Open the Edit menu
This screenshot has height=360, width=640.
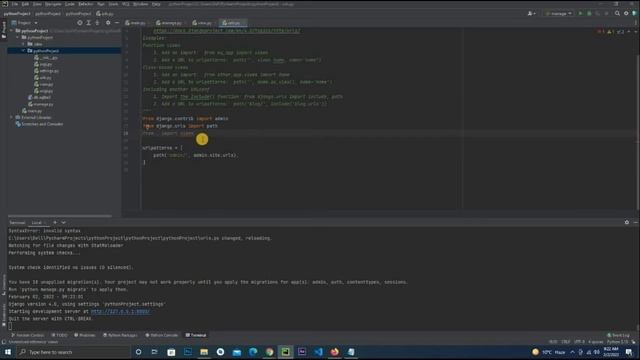pos(25,4)
